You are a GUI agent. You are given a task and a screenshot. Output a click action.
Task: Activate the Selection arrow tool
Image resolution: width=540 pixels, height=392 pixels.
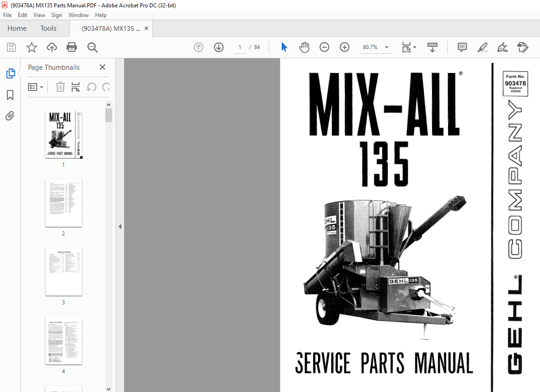[284, 47]
